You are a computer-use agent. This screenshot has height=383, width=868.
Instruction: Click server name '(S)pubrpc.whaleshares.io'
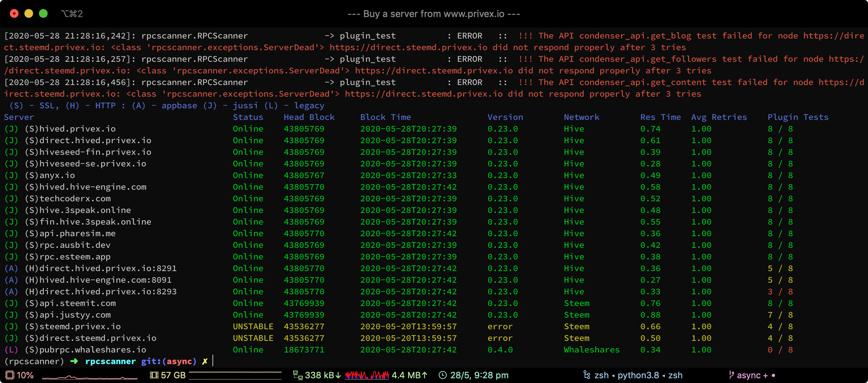click(85, 350)
